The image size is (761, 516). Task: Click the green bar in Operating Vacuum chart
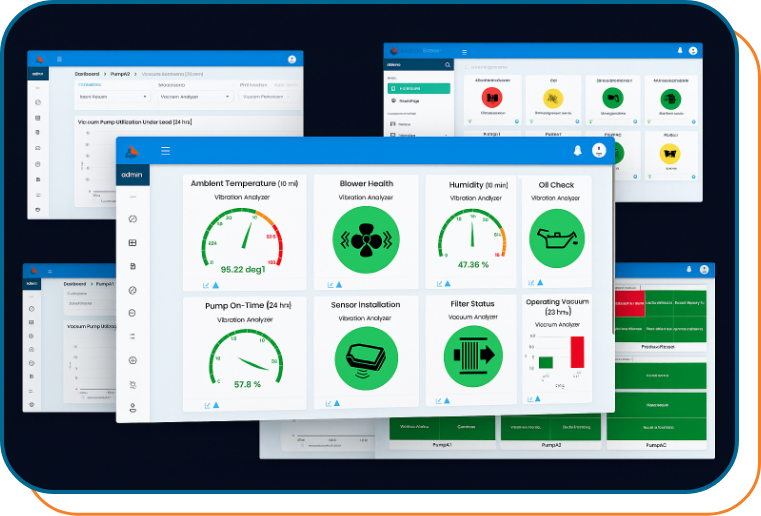[546, 362]
